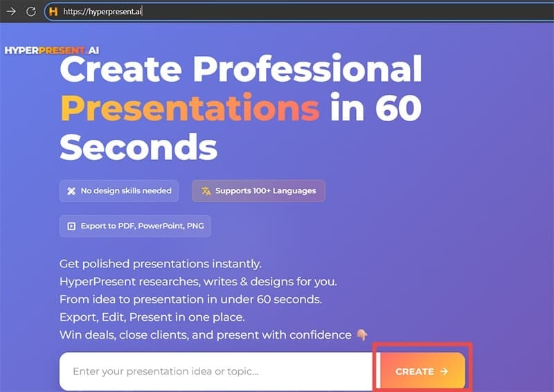554x392 pixels.
Task: Reload the page with the refresh icon
Action: tap(31, 11)
